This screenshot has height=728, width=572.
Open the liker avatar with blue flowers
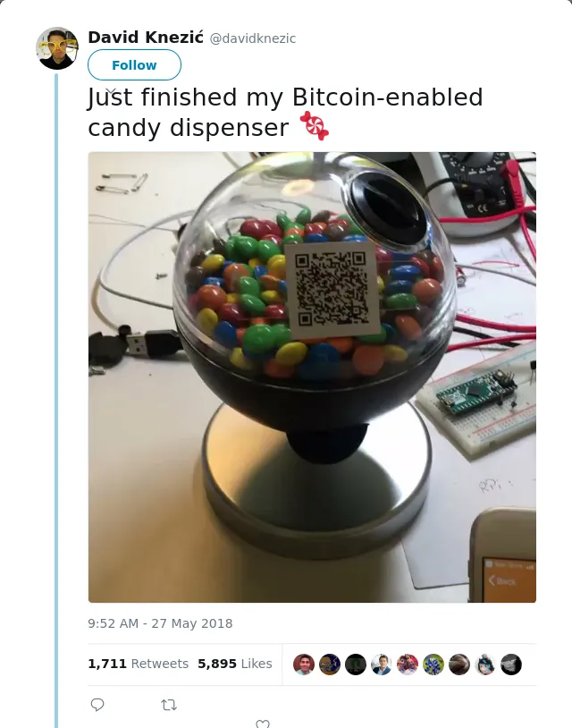click(x=433, y=665)
